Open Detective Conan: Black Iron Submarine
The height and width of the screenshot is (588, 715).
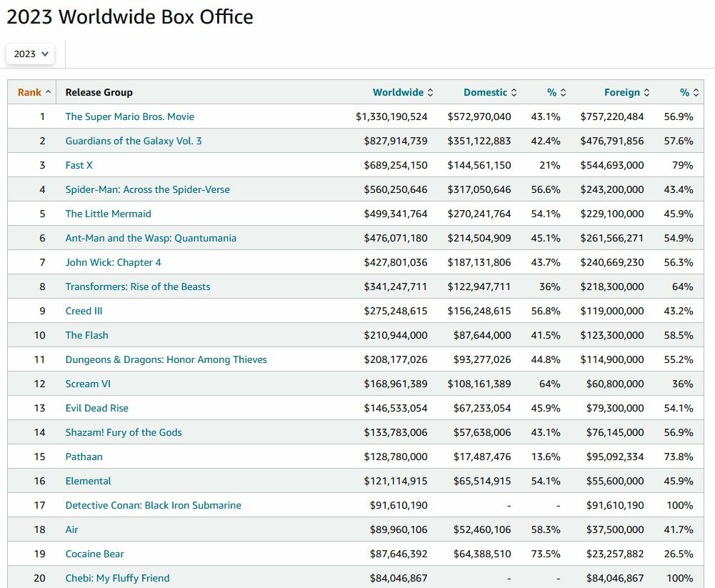153,505
